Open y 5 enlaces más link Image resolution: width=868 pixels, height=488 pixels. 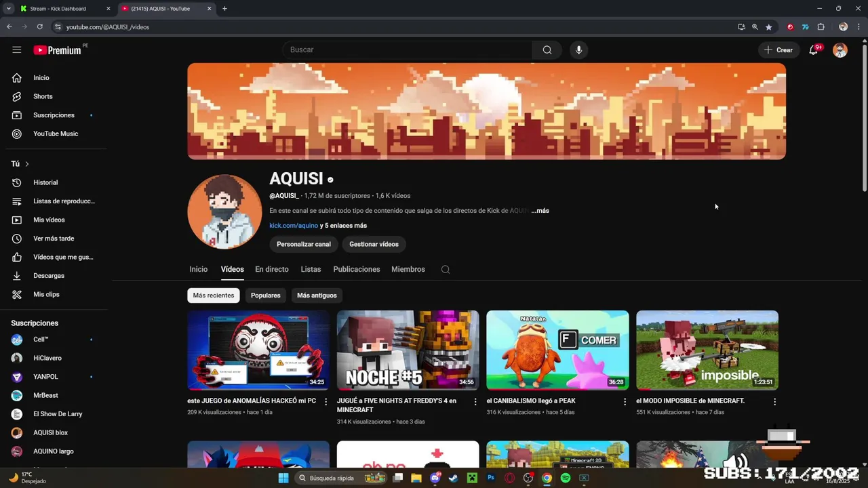pyautogui.click(x=344, y=226)
